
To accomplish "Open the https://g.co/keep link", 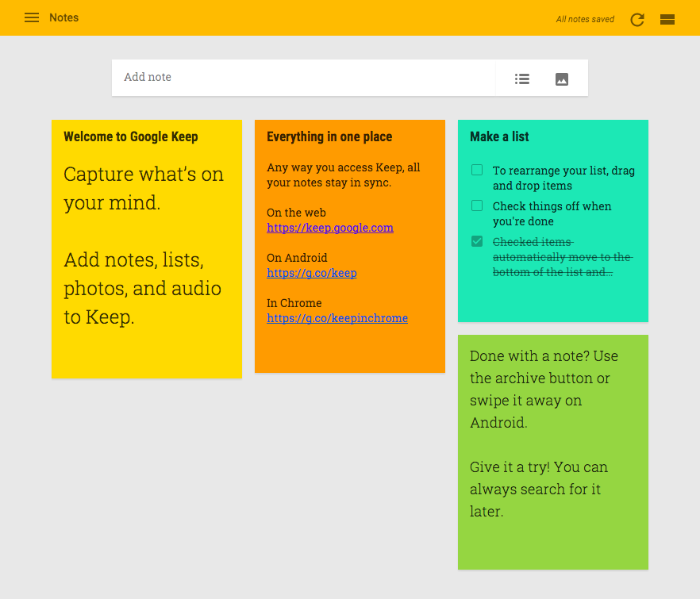I will [x=312, y=273].
